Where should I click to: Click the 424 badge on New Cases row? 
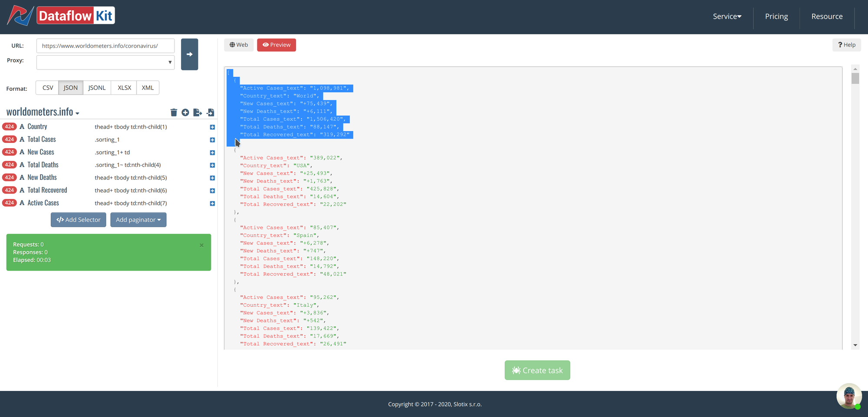(10, 152)
